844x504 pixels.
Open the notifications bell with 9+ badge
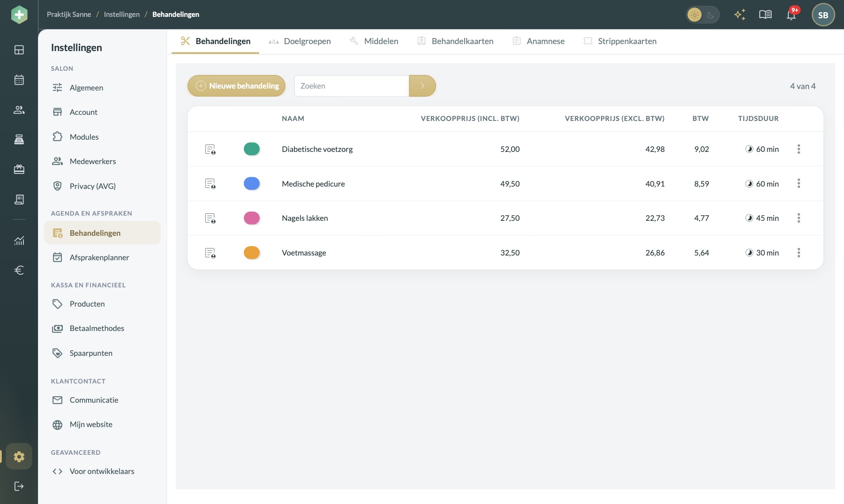791,15
